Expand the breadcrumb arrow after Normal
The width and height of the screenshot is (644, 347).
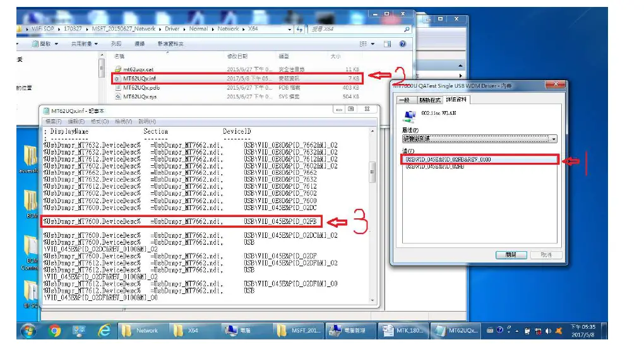(213, 29)
